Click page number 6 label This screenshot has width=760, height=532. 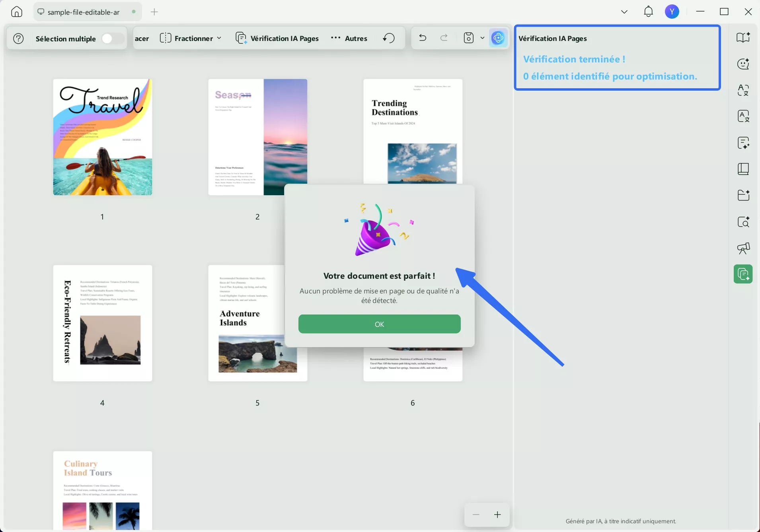click(x=413, y=403)
